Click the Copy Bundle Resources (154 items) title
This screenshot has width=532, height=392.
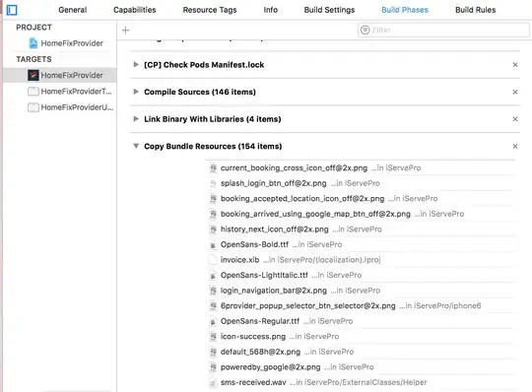tap(213, 146)
